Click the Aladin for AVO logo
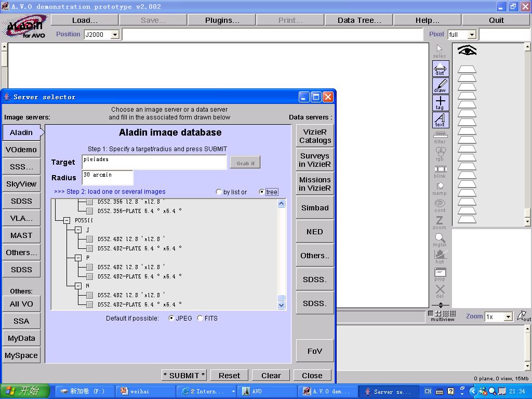 pos(25,26)
